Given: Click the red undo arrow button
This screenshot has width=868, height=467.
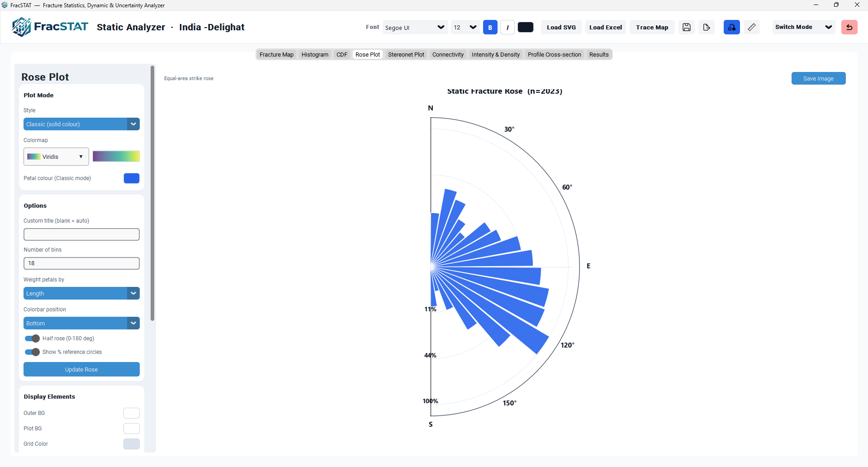Looking at the screenshot, I should point(849,27).
